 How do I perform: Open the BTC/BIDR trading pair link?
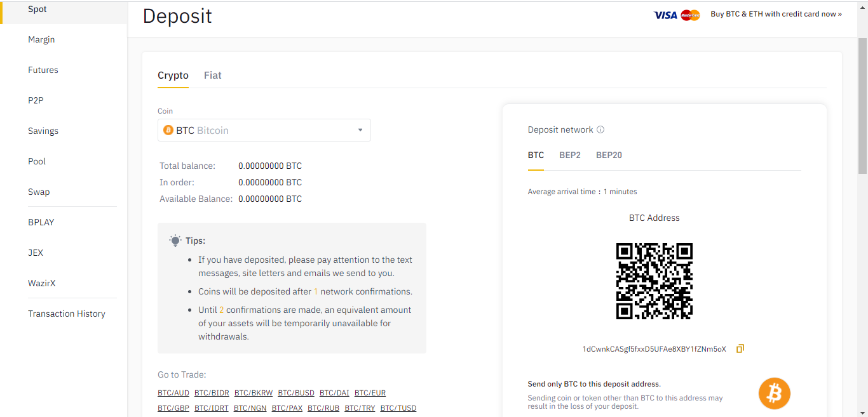click(x=212, y=393)
